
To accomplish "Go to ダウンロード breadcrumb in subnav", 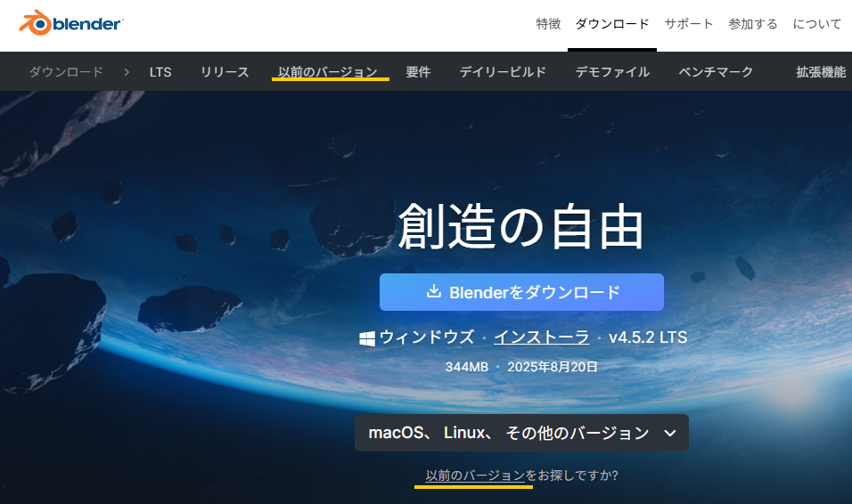I will [66, 72].
